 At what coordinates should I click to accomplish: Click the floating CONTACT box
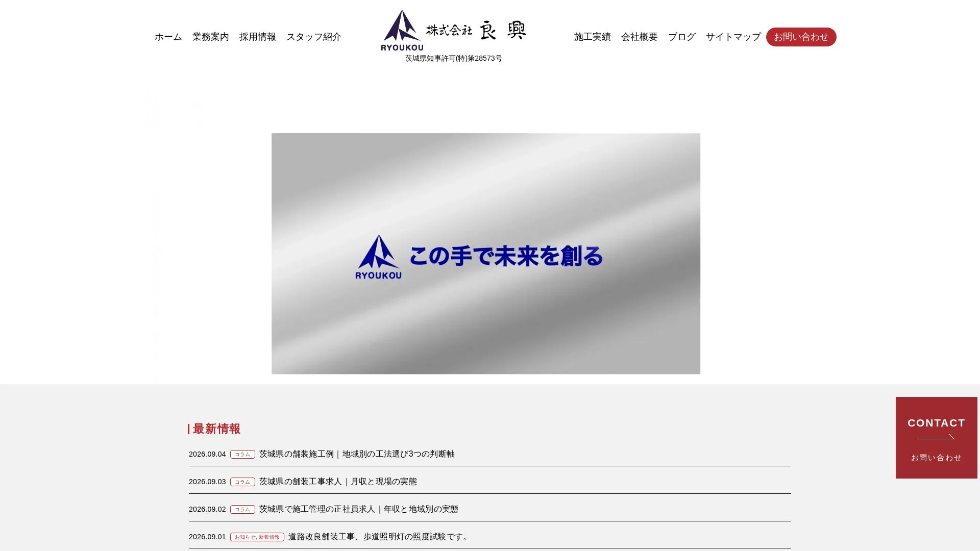coord(937,438)
